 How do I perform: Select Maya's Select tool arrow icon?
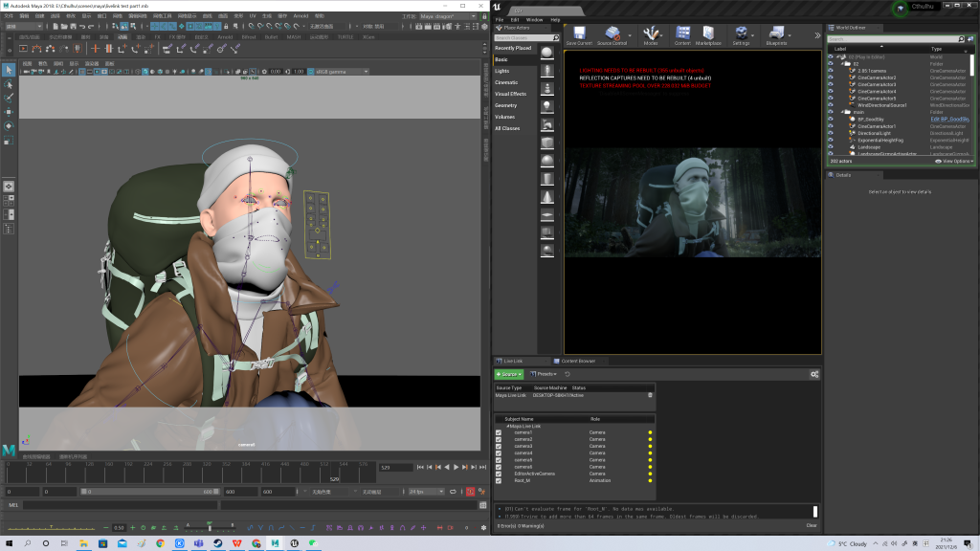[x=8, y=70]
